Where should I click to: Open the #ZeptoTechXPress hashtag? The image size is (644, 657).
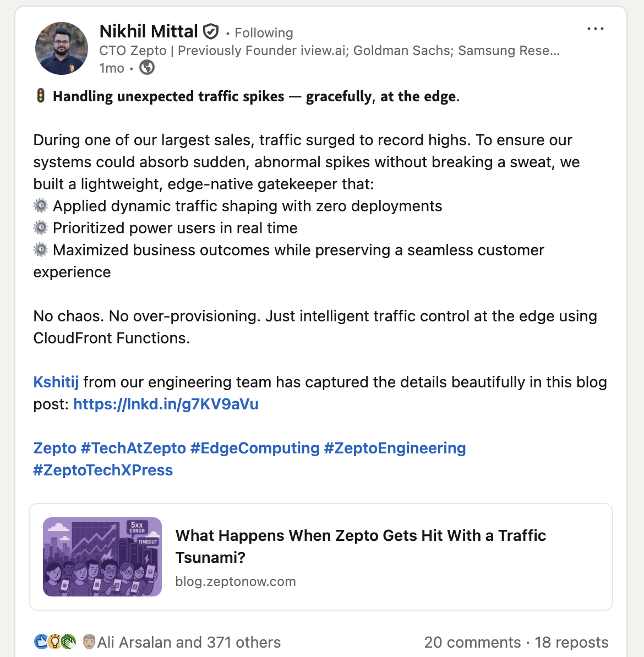[x=103, y=470]
